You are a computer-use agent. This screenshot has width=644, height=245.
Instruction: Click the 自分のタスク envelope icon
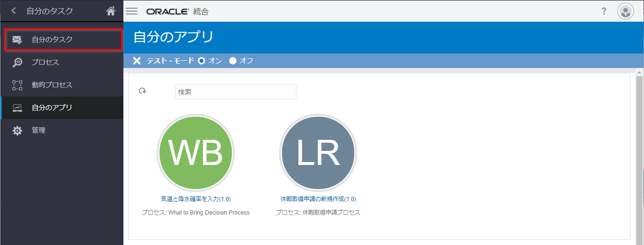17,40
